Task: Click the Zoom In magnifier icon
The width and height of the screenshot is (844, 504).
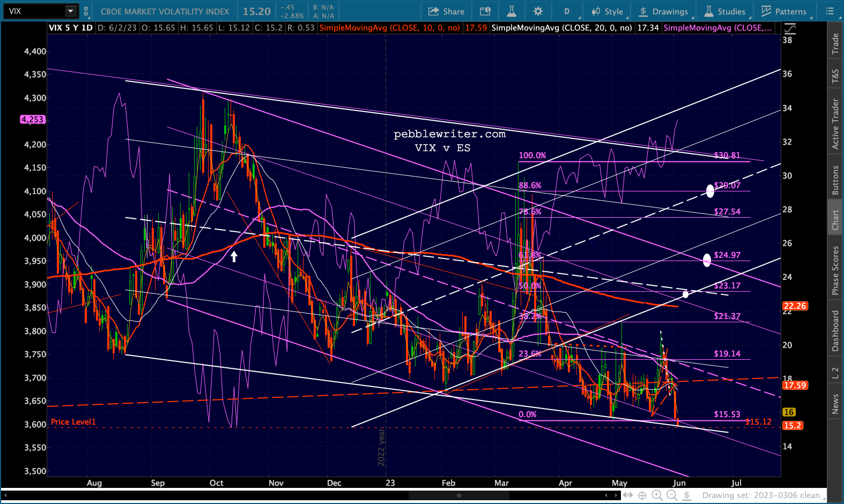Action: pyautogui.click(x=657, y=495)
